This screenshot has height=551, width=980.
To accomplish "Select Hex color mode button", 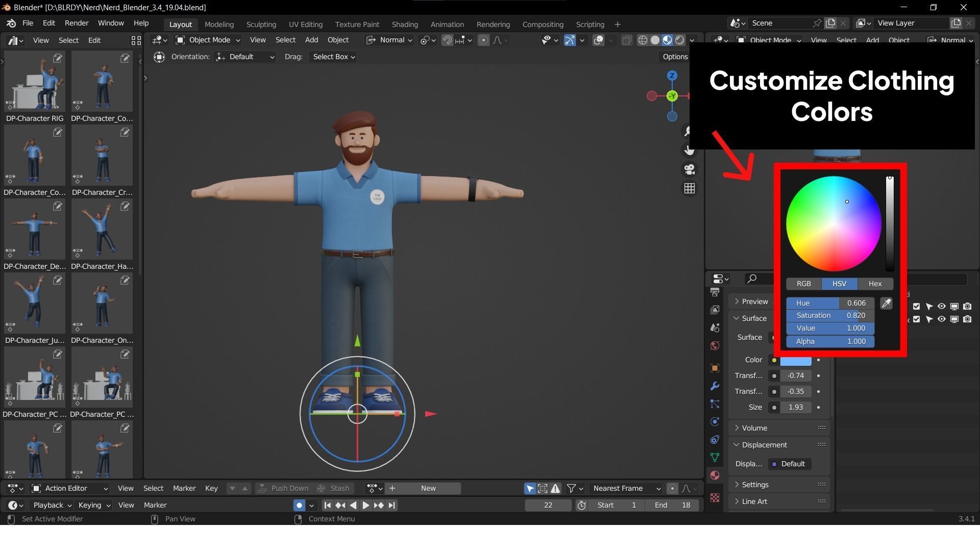I will pos(875,284).
